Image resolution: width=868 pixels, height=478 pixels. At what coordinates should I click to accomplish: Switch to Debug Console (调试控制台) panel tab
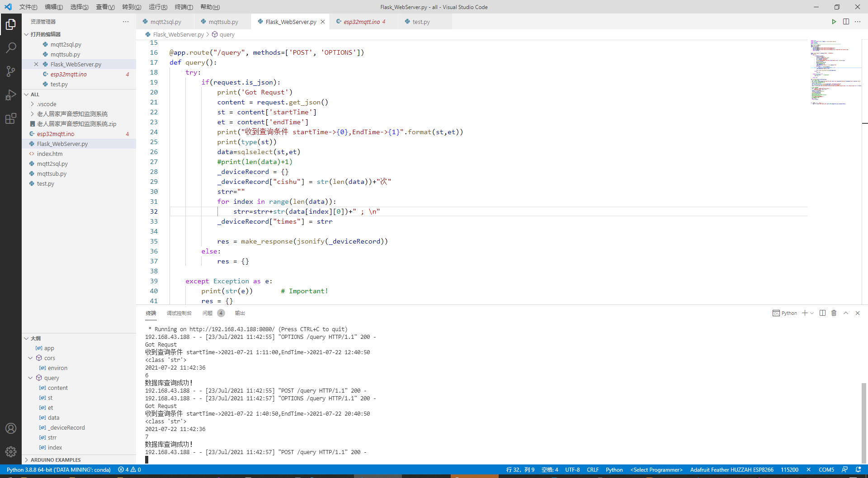(x=179, y=313)
